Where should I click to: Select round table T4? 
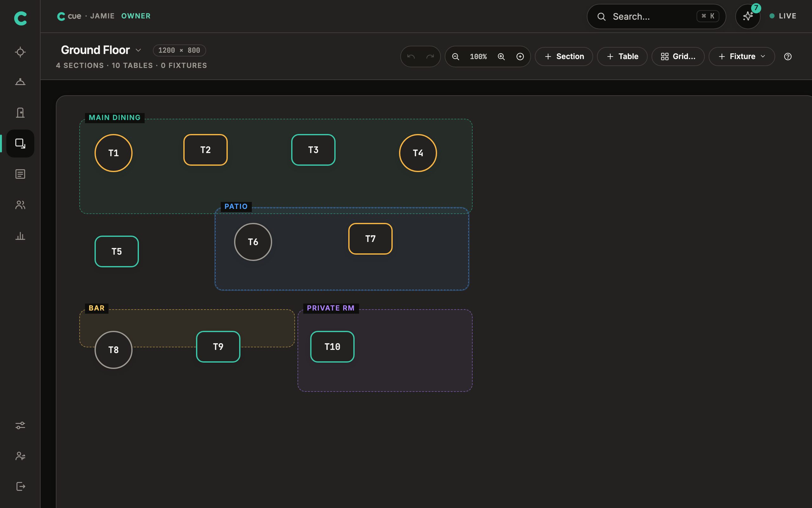418,153
